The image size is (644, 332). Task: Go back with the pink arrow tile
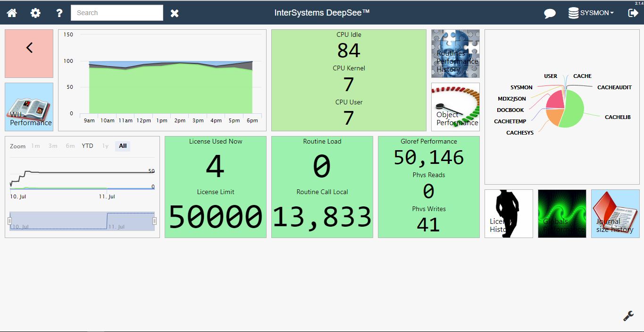[29, 54]
